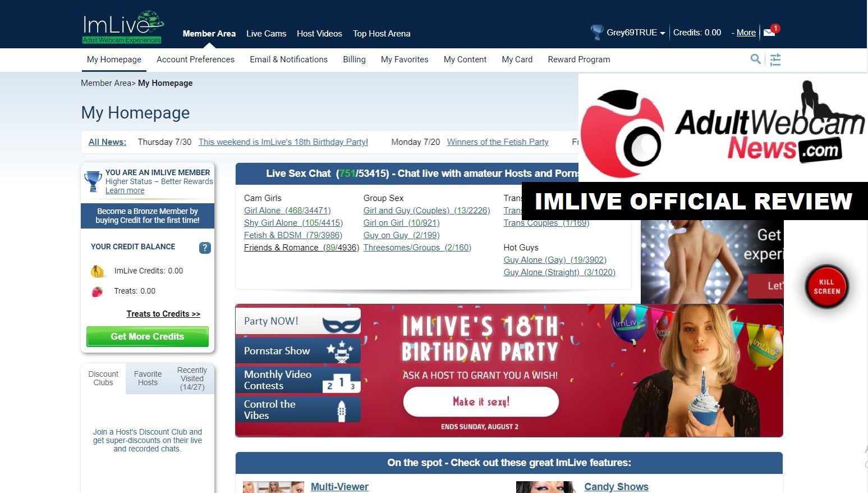The height and width of the screenshot is (493, 868).
Task: Click the Pornstar Show banner tab
Action: (298, 351)
